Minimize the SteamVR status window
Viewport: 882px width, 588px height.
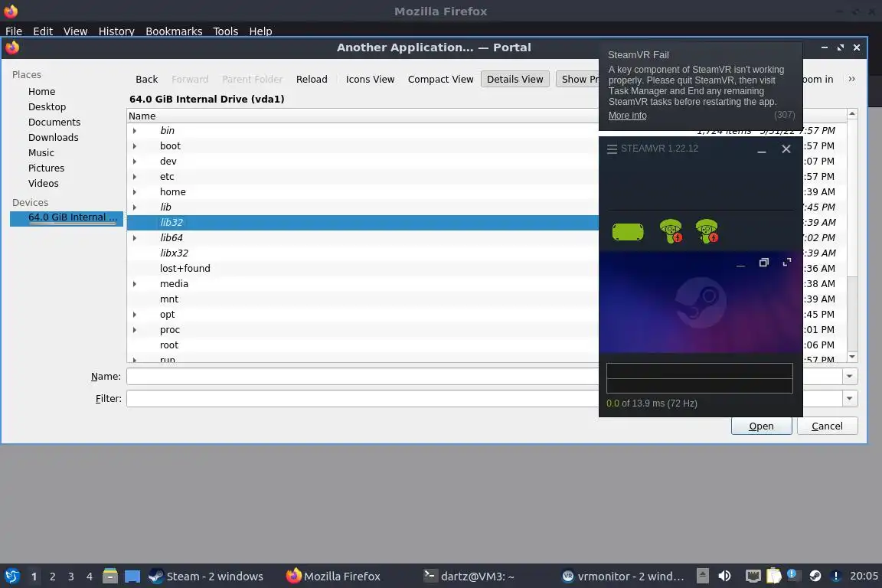(762, 149)
